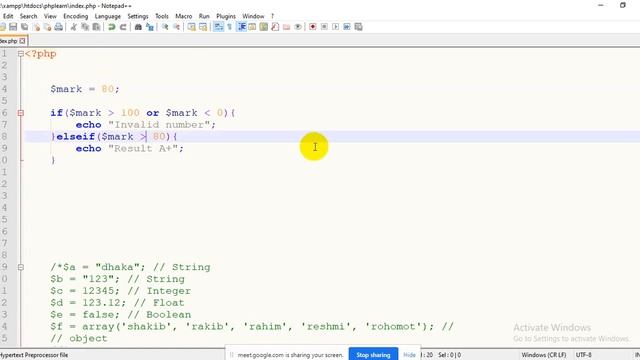Click the Copy toolbar icon
Viewport: 640px width, 360px height.
[x=85, y=27]
